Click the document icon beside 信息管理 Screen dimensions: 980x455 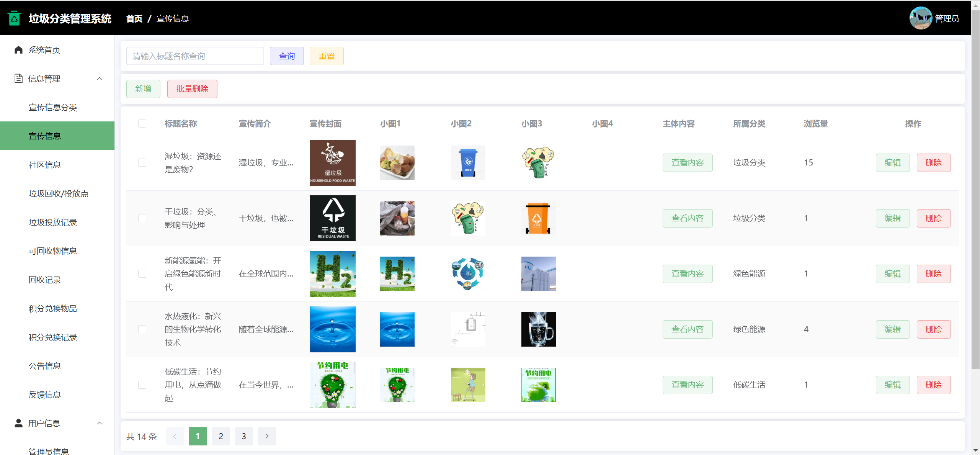[x=18, y=79]
